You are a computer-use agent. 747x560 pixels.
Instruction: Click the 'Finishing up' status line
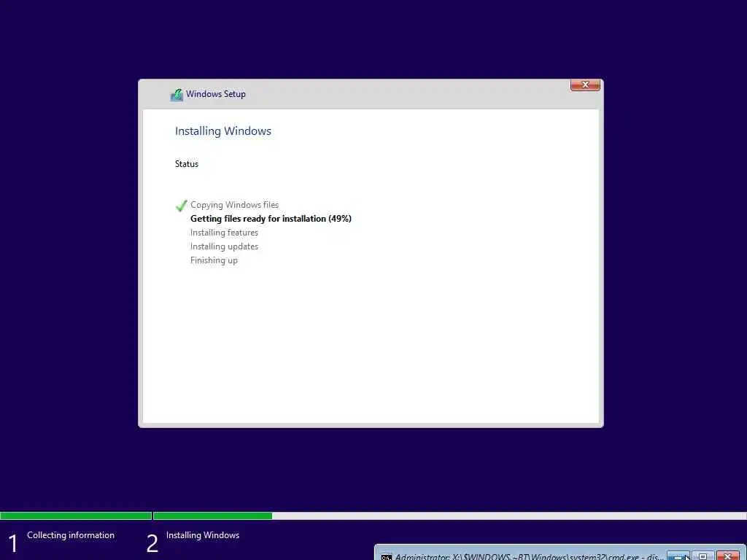tap(214, 260)
